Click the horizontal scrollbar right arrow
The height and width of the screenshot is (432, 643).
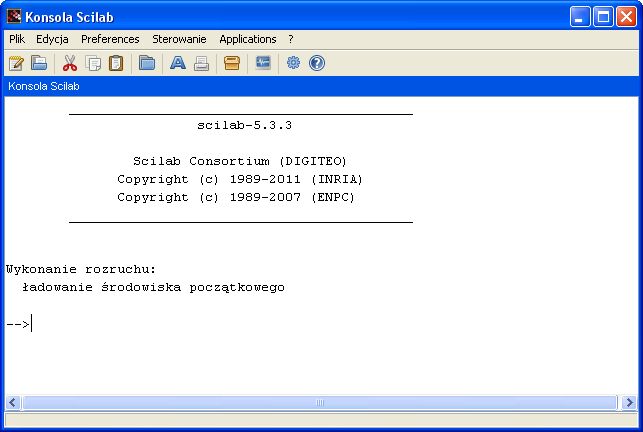pyautogui.click(x=629, y=402)
